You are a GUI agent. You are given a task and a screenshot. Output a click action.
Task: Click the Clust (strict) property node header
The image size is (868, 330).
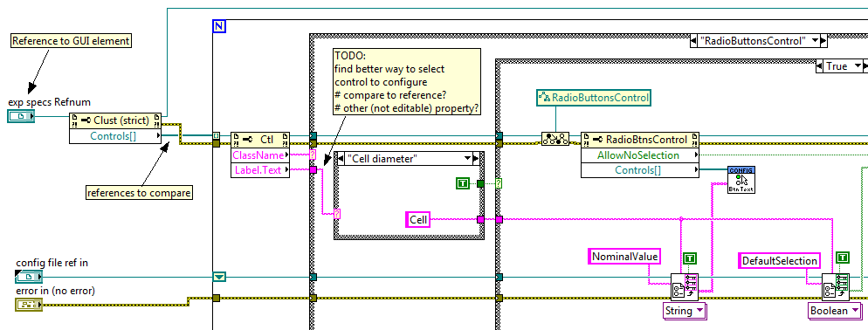click(115, 120)
